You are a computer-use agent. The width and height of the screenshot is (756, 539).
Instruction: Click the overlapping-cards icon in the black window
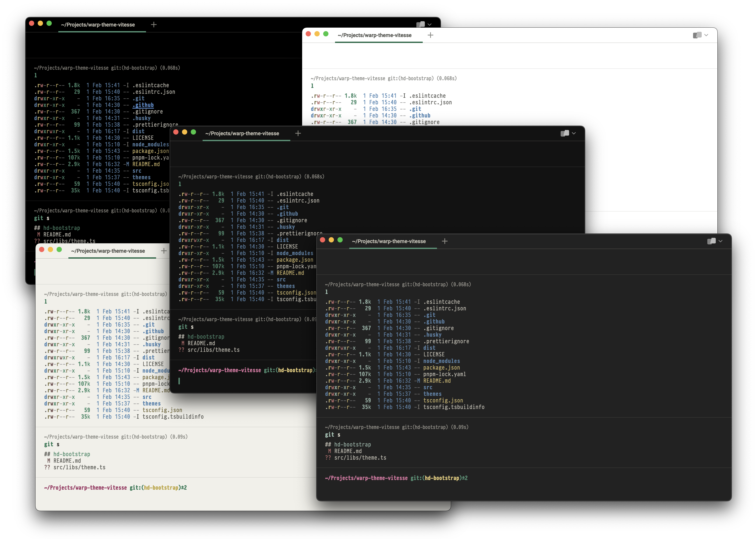[420, 24]
